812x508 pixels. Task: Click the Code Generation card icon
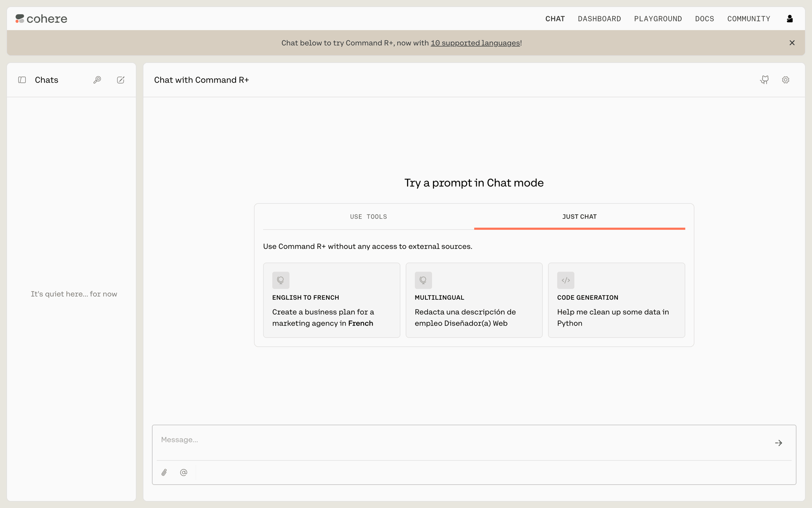(x=566, y=280)
